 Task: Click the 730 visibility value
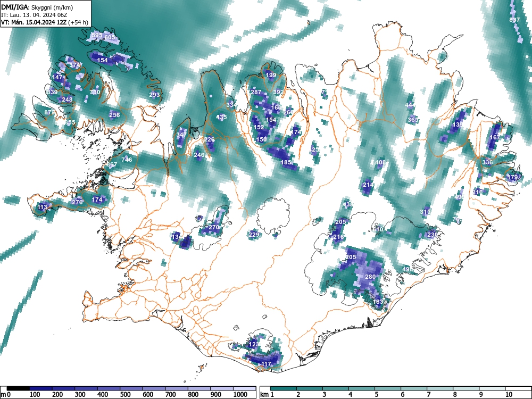pos(95,92)
